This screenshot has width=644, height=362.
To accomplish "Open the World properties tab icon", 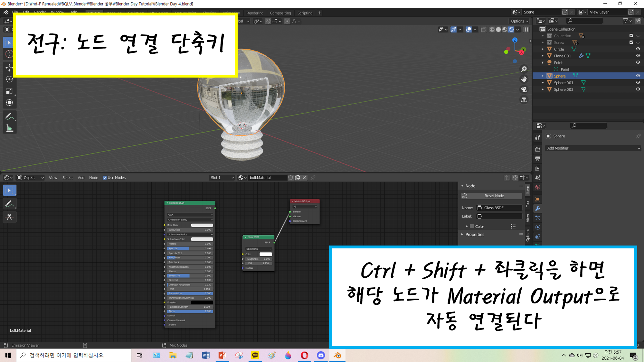I will tap(537, 187).
